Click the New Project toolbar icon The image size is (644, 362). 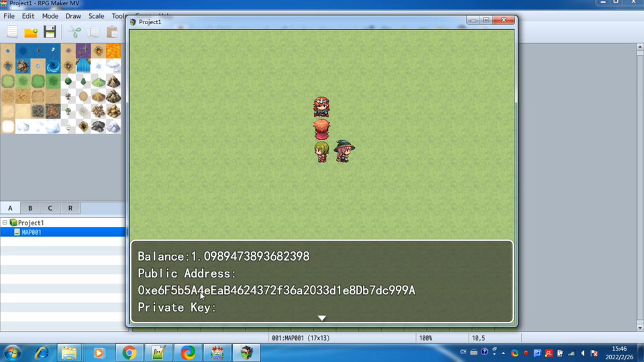click(x=12, y=32)
